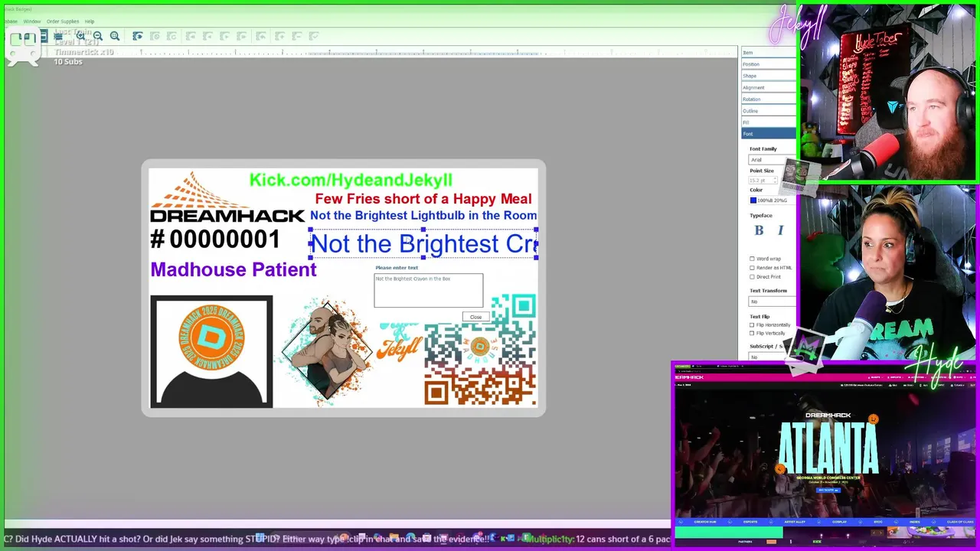980x551 pixels.
Task: Click the Close button in text dialog
Action: point(475,317)
